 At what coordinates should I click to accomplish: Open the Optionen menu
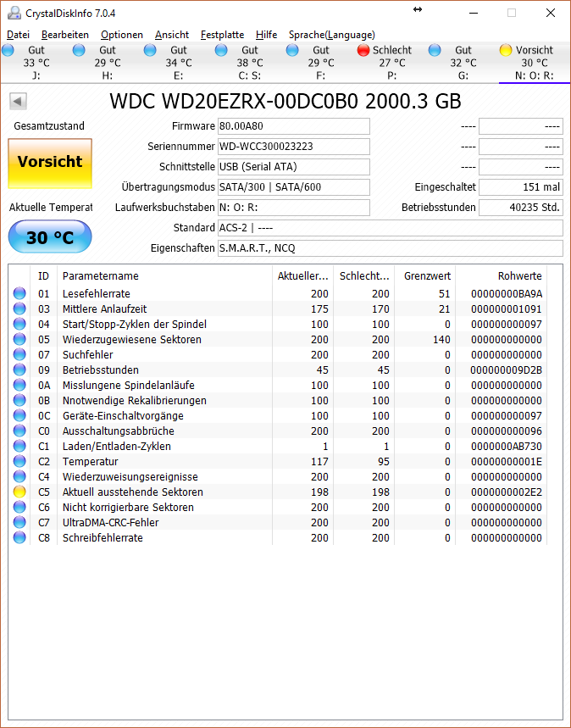tap(122, 35)
